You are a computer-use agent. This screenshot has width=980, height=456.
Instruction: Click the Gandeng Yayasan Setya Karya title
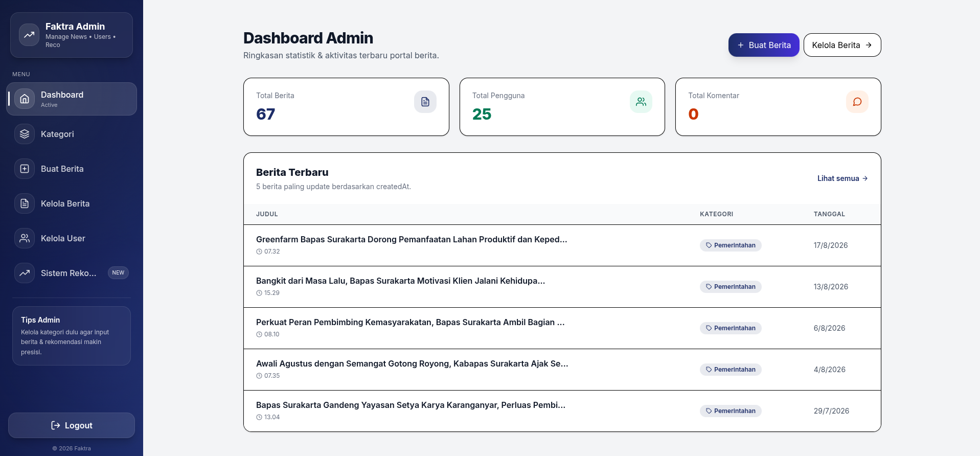tap(411, 405)
